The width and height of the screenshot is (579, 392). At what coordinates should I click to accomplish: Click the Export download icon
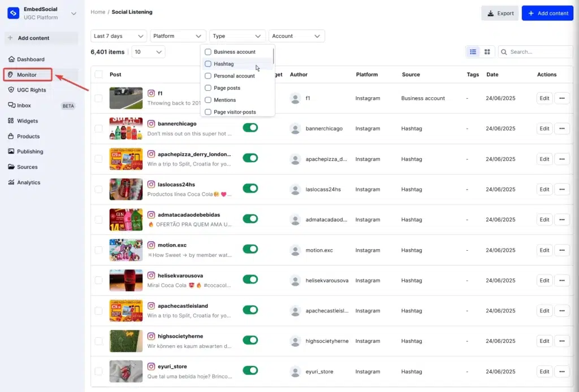coord(490,14)
